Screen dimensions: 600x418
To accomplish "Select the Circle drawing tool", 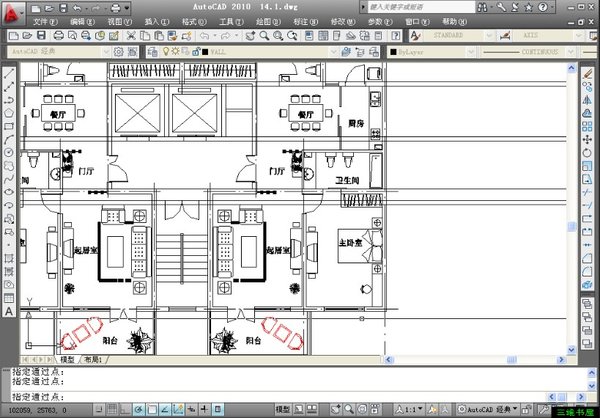I will point(9,152).
